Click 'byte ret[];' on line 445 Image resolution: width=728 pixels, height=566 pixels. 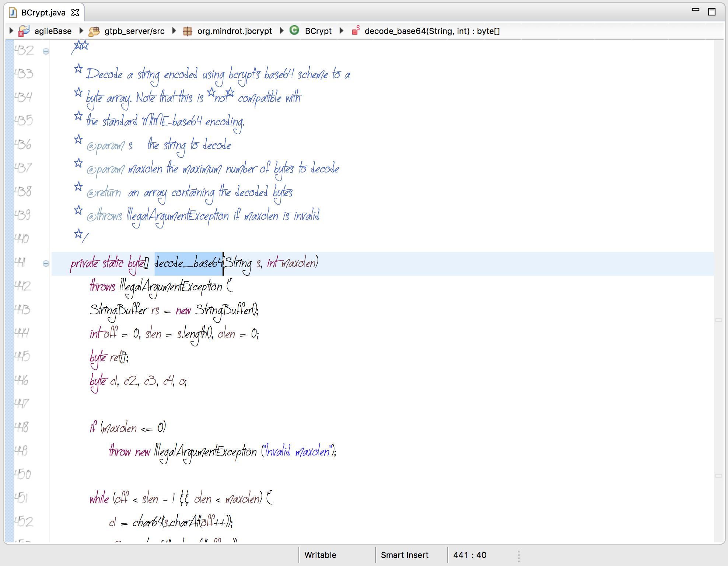pyautogui.click(x=109, y=358)
